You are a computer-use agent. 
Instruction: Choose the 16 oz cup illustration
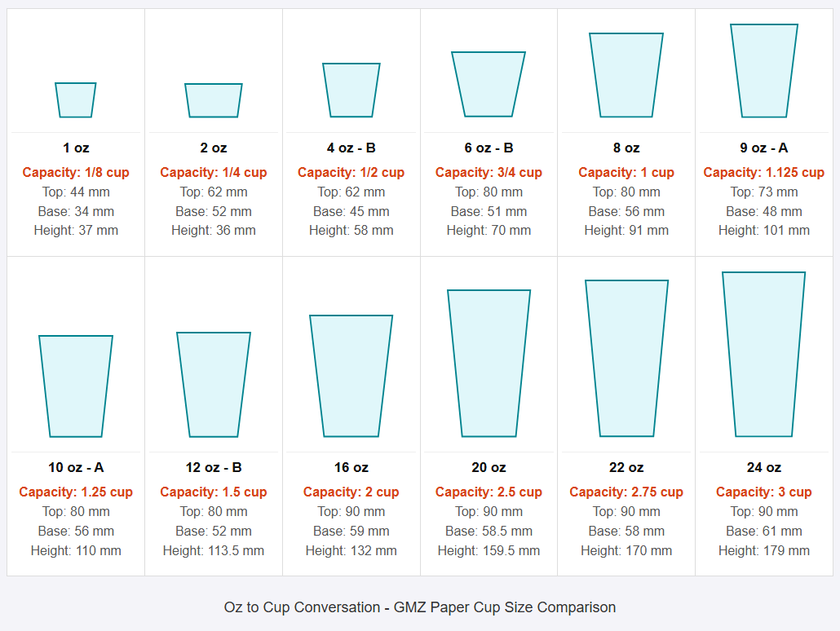[x=351, y=376]
